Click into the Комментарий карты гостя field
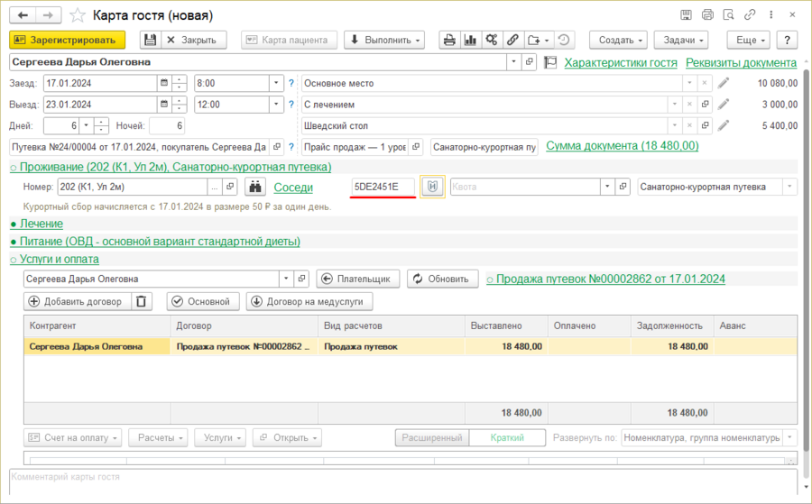 (403, 481)
